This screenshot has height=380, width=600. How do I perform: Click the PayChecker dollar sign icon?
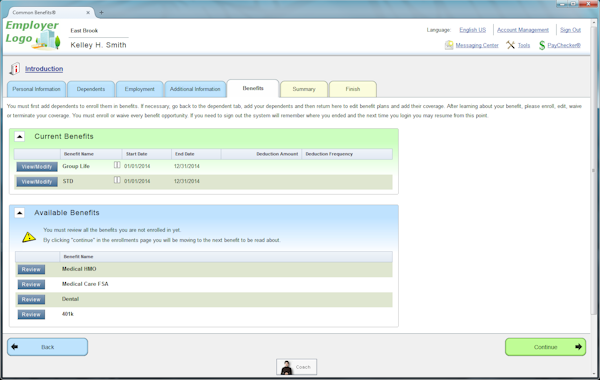click(x=542, y=45)
